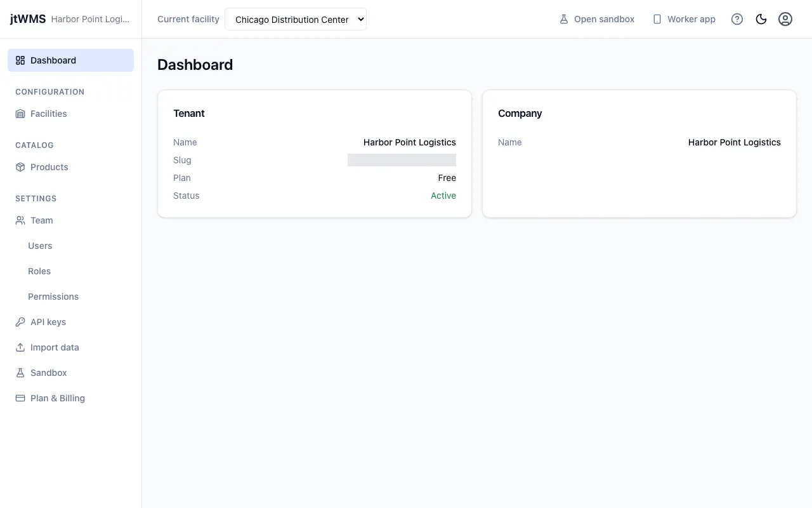This screenshot has height=508, width=812.
Task: Click the Dashboard page heading
Action: click(x=195, y=65)
